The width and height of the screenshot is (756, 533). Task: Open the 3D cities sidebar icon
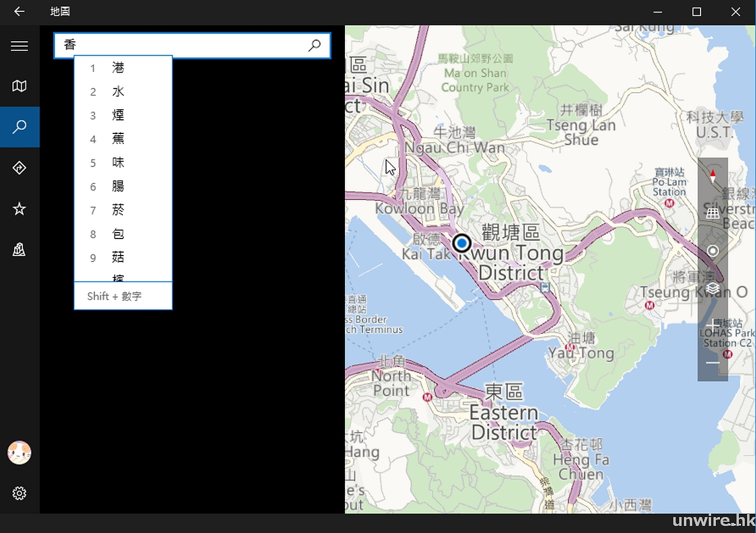[19, 250]
